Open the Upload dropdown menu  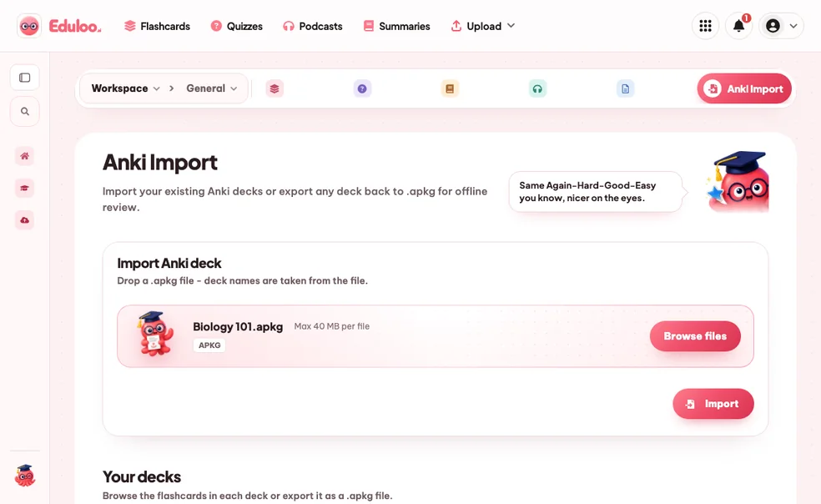483,26
